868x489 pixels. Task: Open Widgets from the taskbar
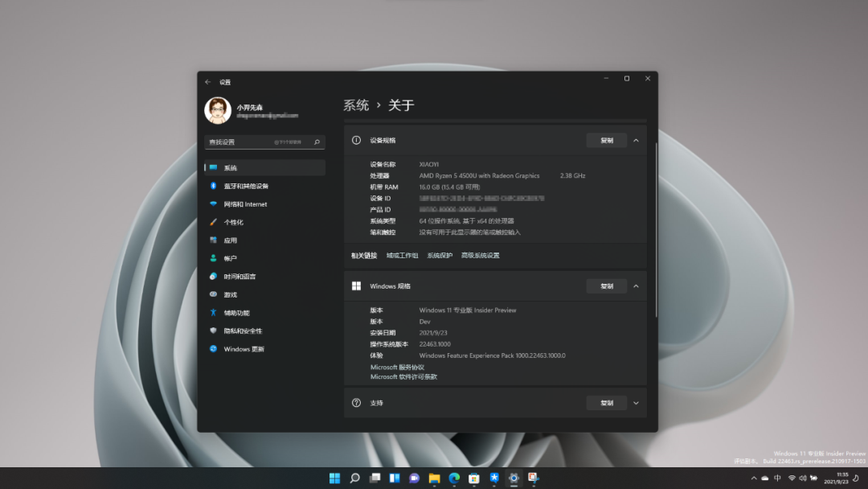click(x=395, y=478)
